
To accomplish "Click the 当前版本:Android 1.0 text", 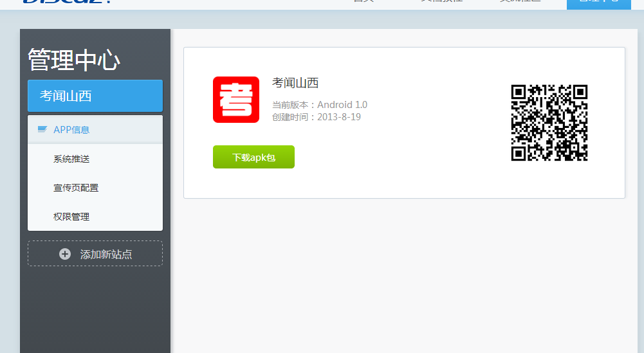I will [x=320, y=105].
